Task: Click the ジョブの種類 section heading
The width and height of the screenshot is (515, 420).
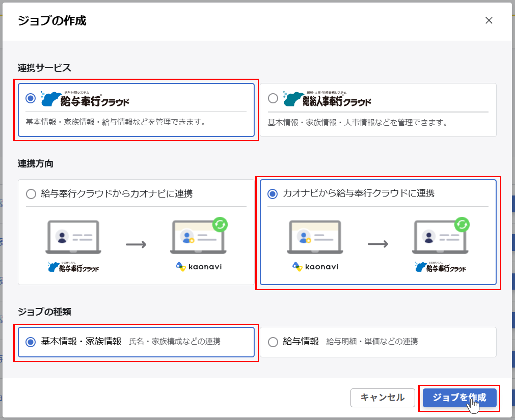Action: point(44,312)
